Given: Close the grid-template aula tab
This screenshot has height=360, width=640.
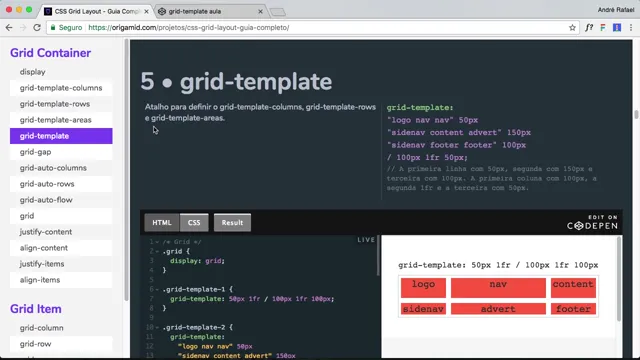Looking at the screenshot, I should (260, 11).
